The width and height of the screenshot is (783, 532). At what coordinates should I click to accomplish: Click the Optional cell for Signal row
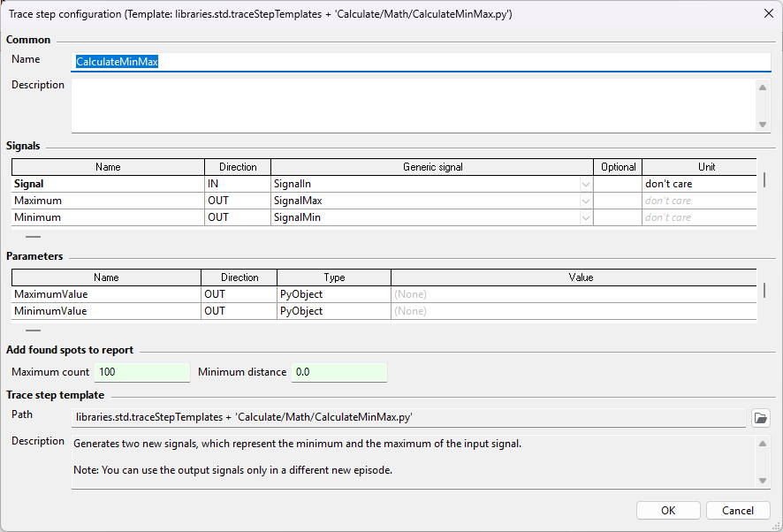(x=618, y=184)
